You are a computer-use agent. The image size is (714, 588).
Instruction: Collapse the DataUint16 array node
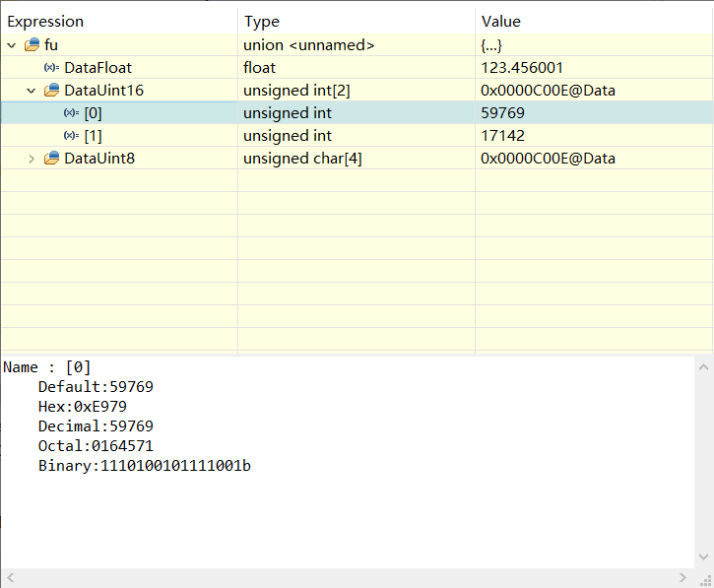click(x=31, y=91)
